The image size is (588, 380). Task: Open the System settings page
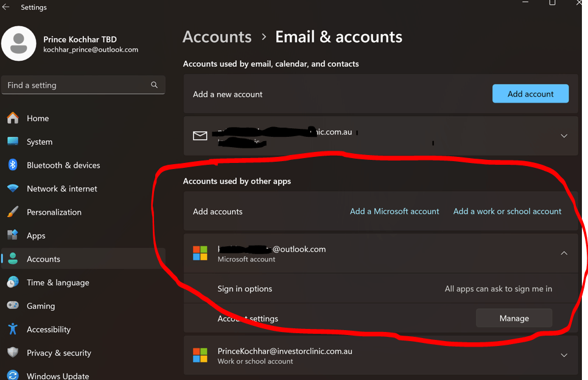(x=83, y=142)
